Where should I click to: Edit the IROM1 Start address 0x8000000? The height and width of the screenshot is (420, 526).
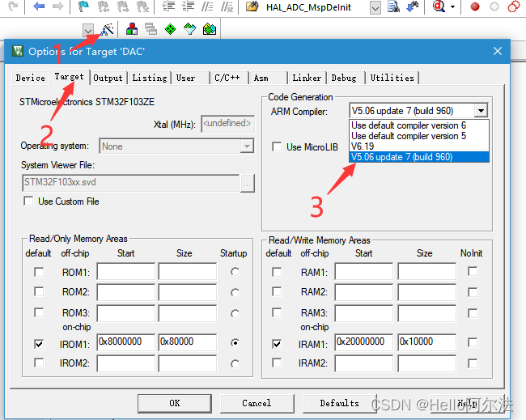125,342
